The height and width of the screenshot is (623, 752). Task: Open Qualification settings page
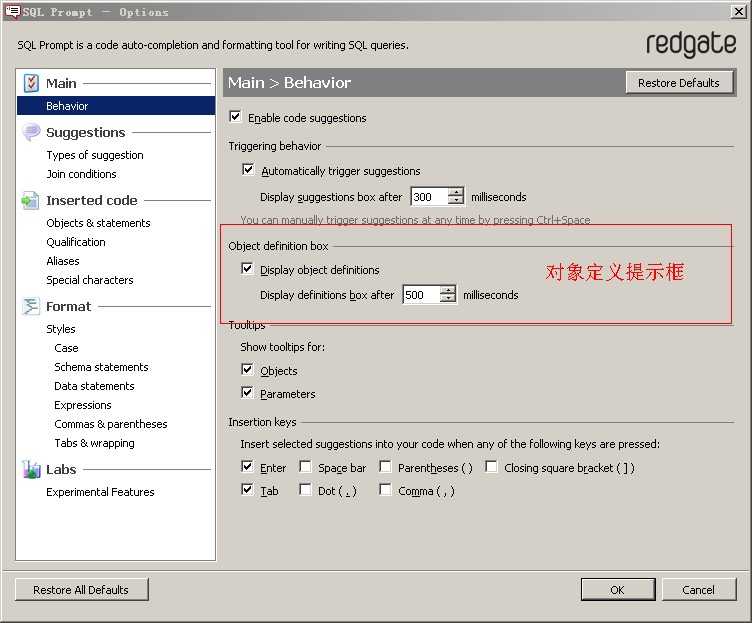pyautogui.click(x=76, y=242)
